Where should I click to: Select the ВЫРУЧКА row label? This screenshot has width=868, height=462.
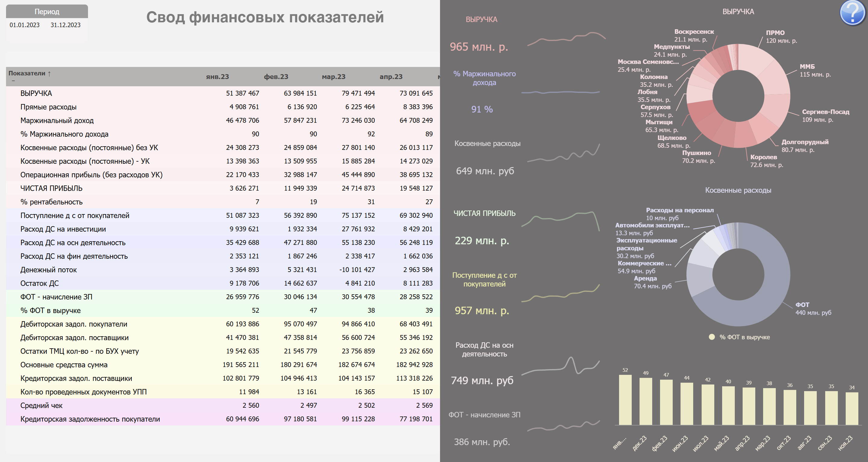(x=36, y=93)
